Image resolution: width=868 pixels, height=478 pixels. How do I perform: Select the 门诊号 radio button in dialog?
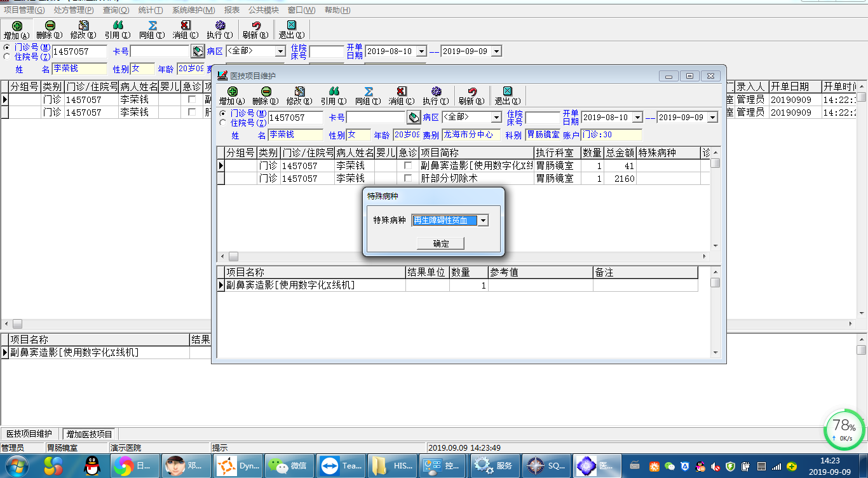pyautogui.click(x=222, y=113)
